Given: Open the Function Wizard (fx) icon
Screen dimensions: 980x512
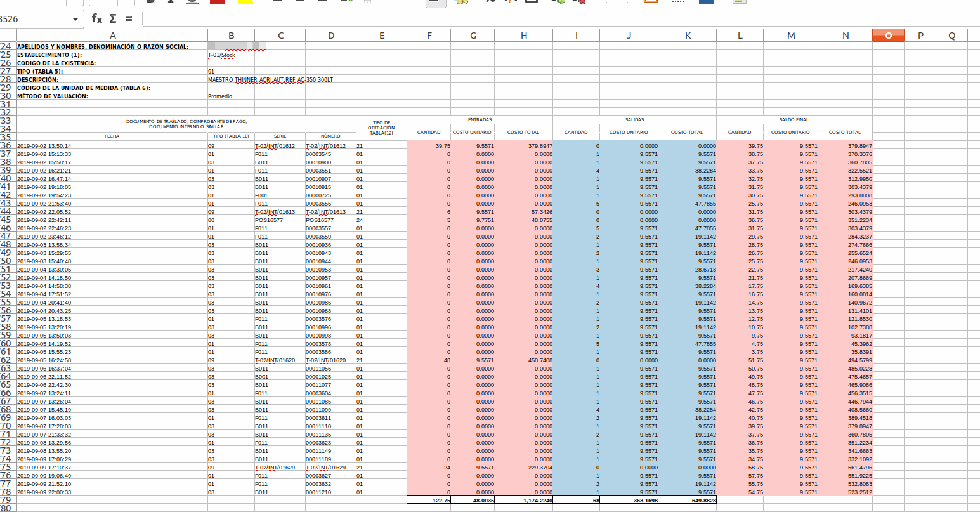Looking at the screenshot, I should click(97, 18).
